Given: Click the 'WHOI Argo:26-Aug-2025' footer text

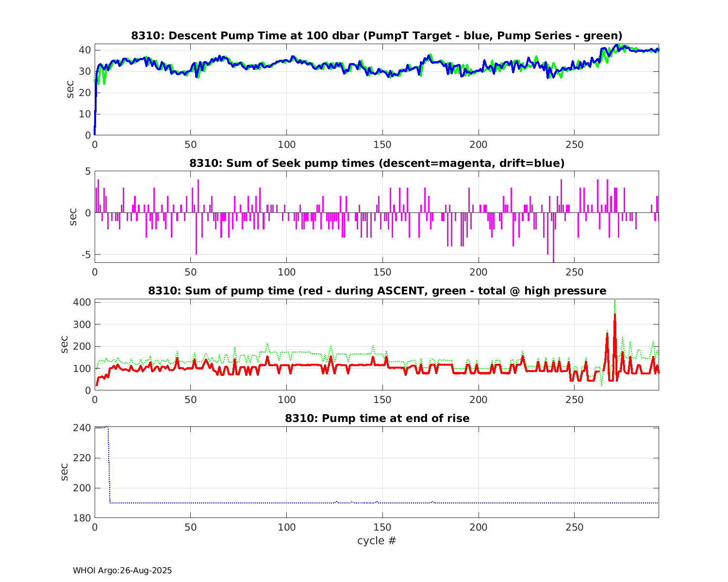Looking at the screenshot, I should [x=122, y=570].
